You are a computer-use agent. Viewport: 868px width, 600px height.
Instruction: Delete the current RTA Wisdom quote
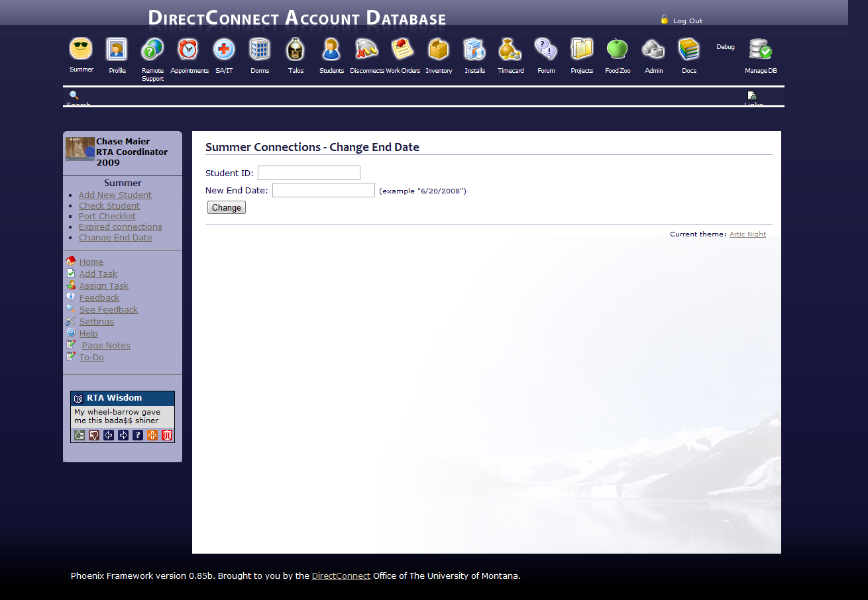[167, 435]
